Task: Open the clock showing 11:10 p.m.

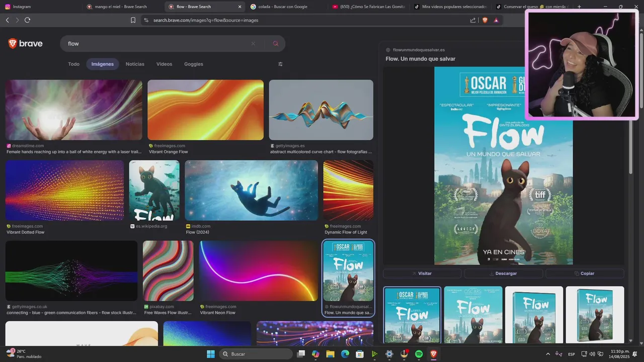Action: (619, 354)
